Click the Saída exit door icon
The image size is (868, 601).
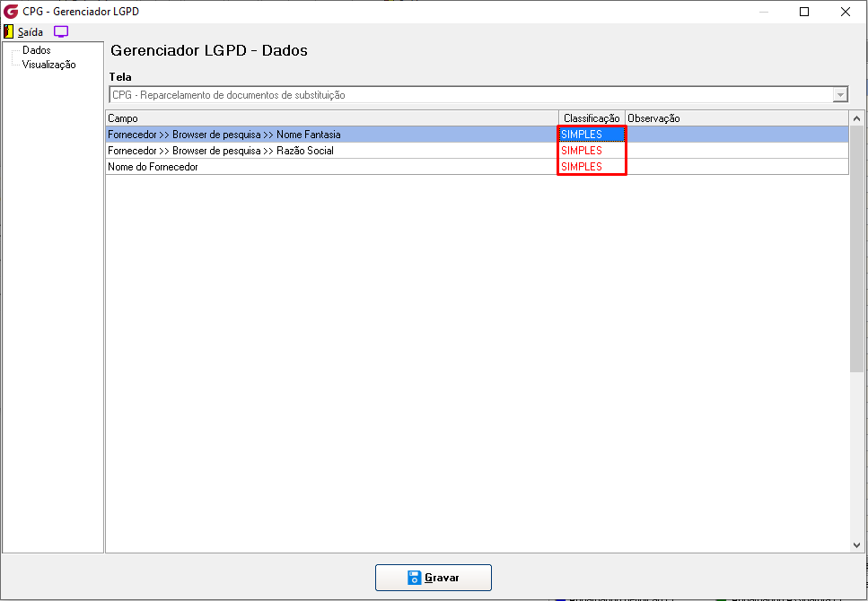pos(8,31)
